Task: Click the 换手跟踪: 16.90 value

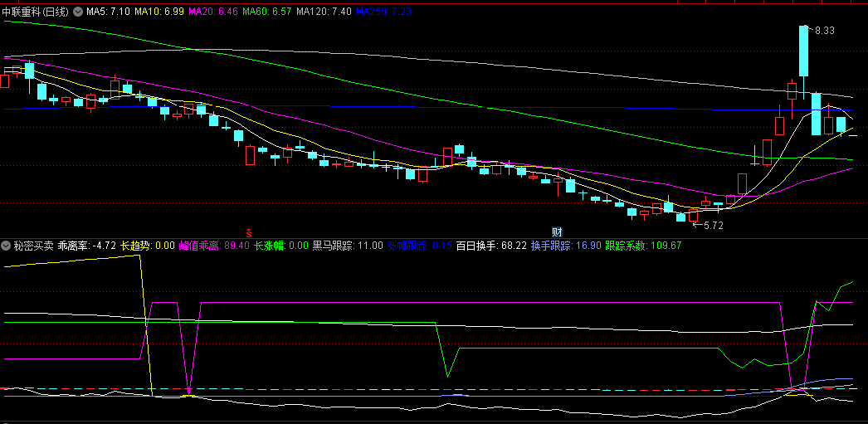Action: coord(566,246)
